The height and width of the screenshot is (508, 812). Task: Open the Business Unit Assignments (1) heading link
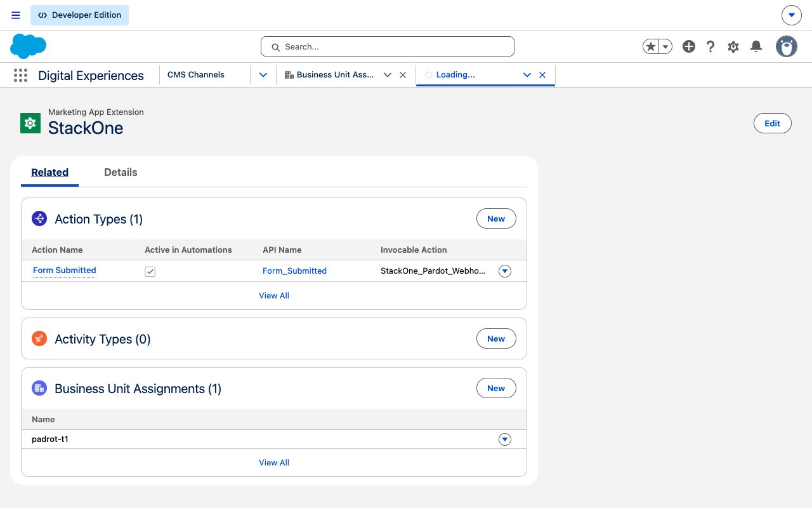pyautogui.click(x=138, y=389)
